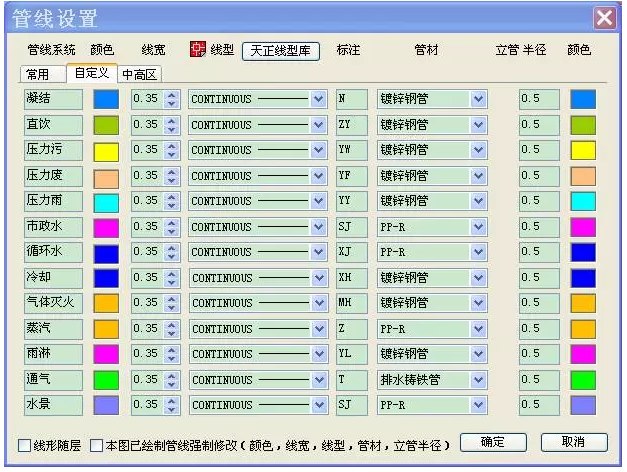The height and width of the screenshot is (472, 627).
Task: Confirm settings with the 确定 button
Action: point(492,441)
